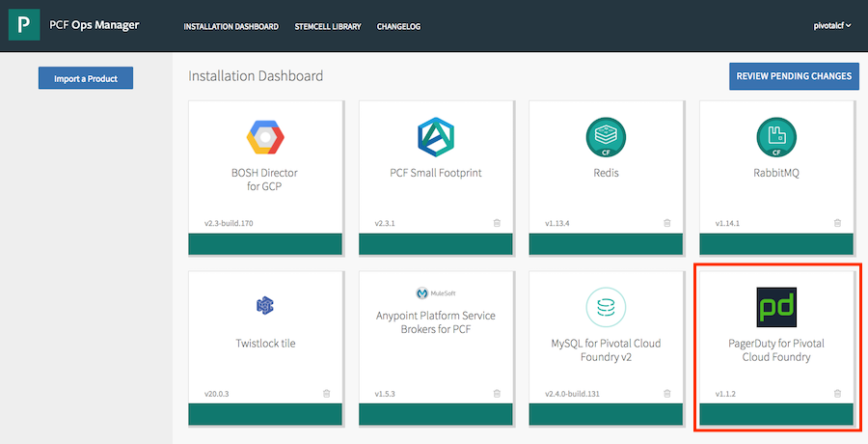The width and height of the screenshot is (868, 444).
Task: Open the PagerDuty pd logo tile
Action: click(776, 308)
